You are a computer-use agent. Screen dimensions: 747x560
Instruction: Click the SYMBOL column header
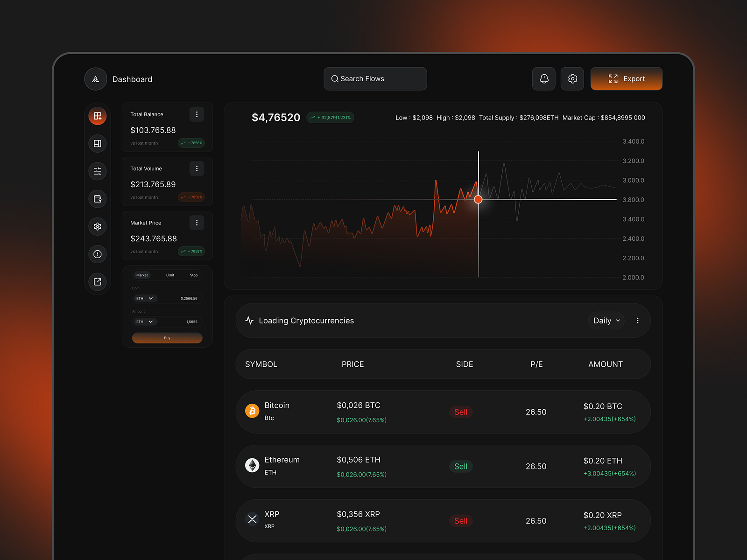click(x=261, y=364)
